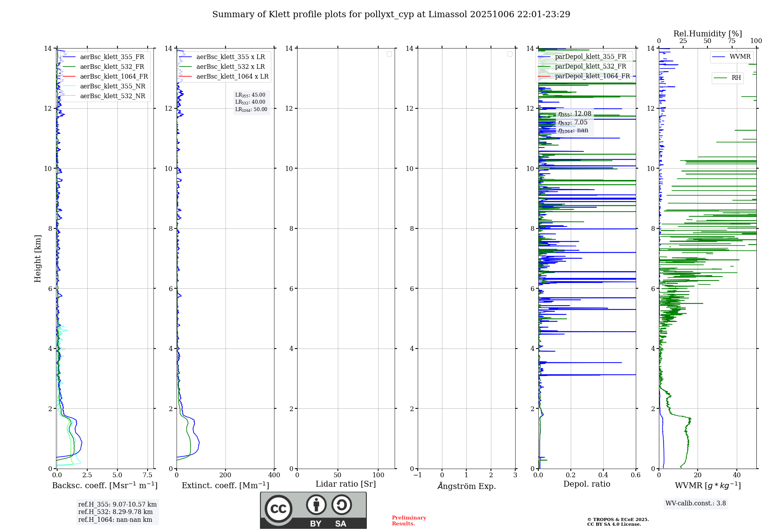783x532 pixels.
Task: Click the lidar ratio values annotation box
Action: (x=251, y=102)
